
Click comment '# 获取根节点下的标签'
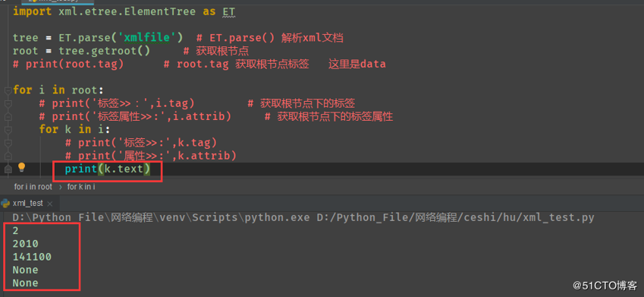coord(301,103)
